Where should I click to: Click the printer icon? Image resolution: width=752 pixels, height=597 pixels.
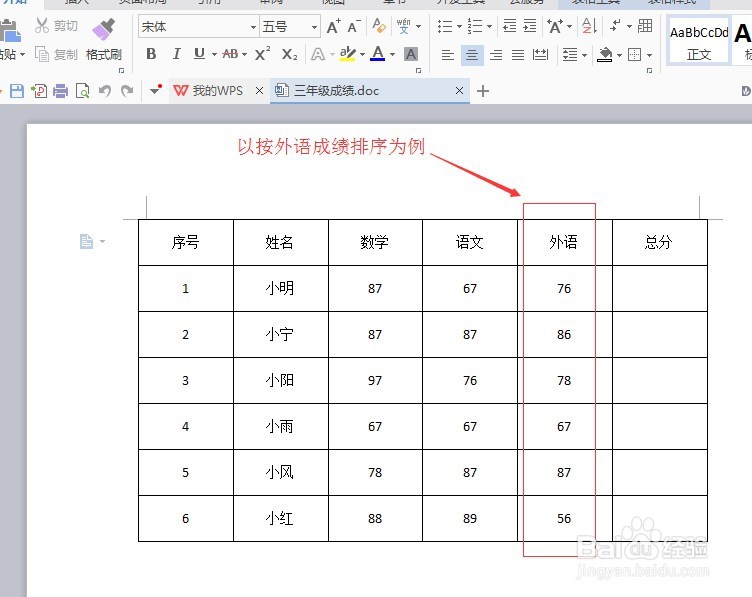(x=60, y=91)
